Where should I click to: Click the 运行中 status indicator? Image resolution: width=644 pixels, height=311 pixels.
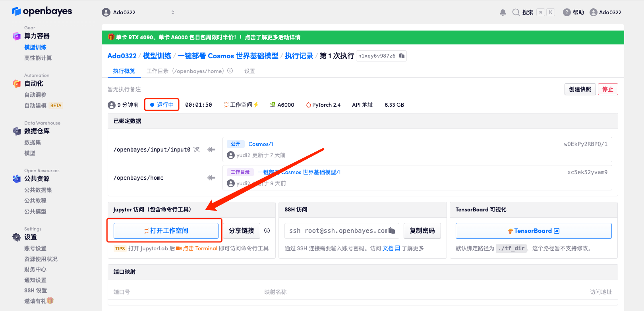tap(162, 105)
